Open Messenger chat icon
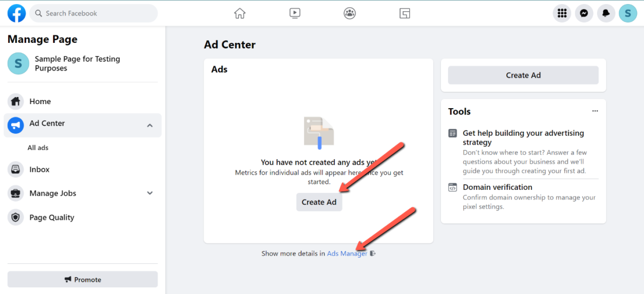 584,13
